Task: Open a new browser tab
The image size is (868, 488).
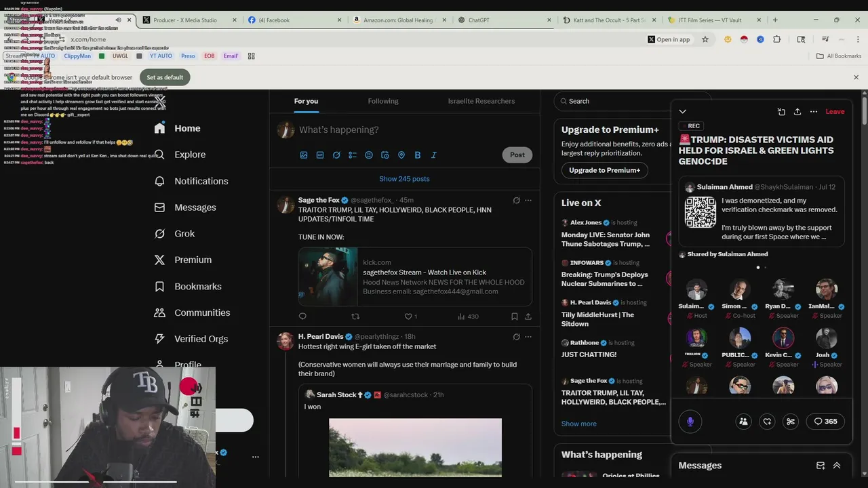Action: coord(775,20)
